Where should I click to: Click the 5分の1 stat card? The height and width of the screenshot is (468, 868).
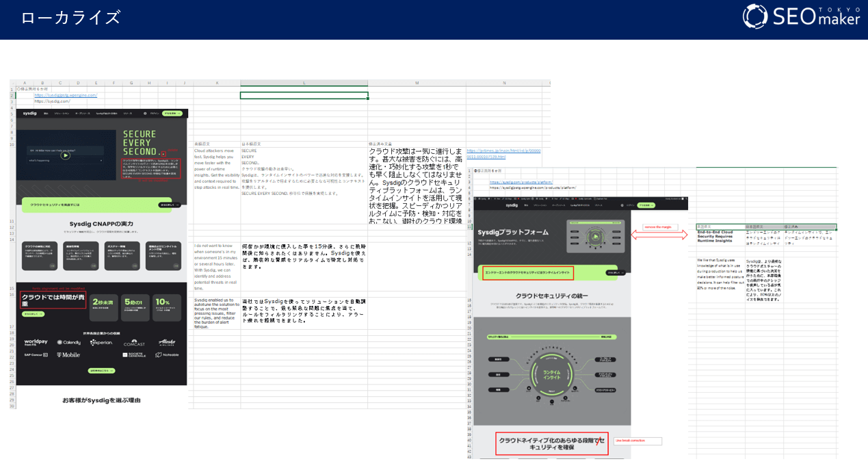pos(134,307)
